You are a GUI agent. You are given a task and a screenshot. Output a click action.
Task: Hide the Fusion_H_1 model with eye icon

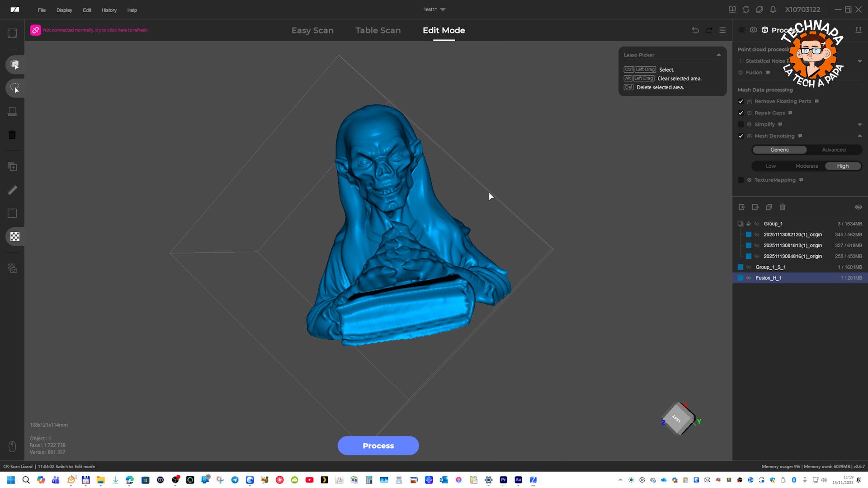coord(749,278)
